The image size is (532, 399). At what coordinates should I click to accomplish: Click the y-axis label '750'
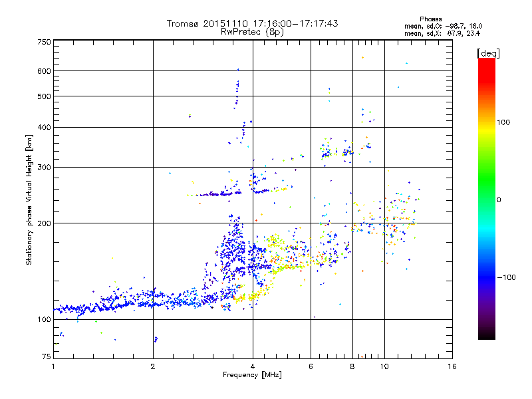point(44,42)
